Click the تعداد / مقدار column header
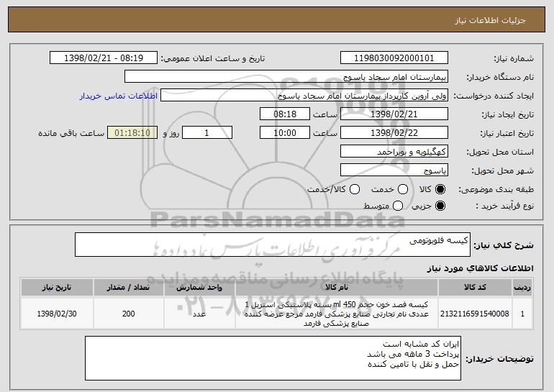The height and width of the screenshot is (392, 554). click(128, 288)
